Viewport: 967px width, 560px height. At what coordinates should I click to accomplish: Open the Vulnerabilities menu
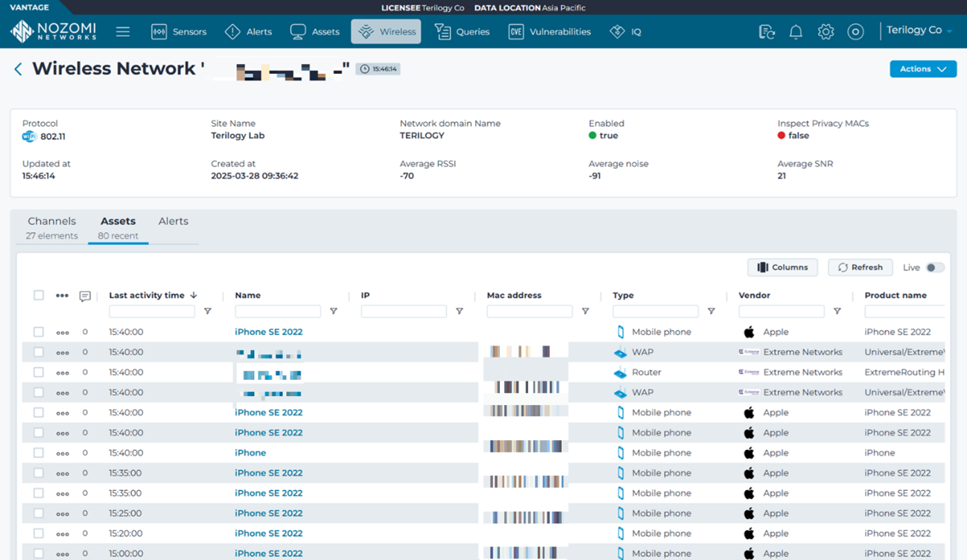coord(550,31)
